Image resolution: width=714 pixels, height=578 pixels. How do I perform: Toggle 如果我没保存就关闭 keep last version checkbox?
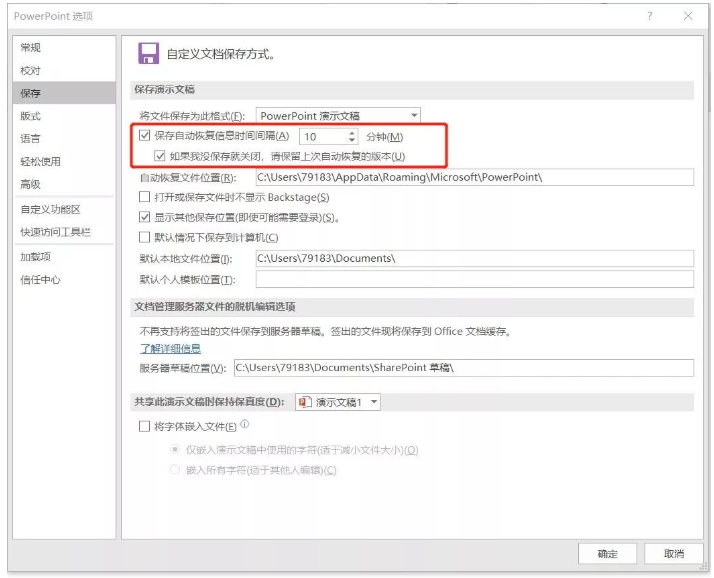(159, 156)
